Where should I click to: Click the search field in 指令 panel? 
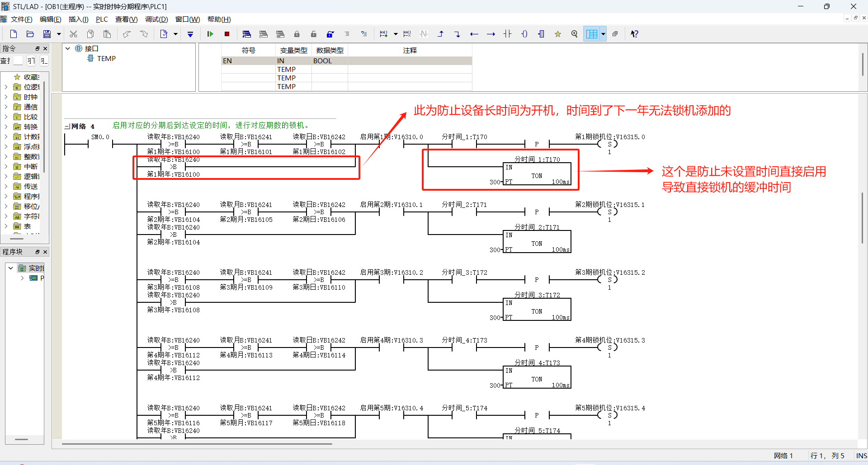click(x=18, y=61)
